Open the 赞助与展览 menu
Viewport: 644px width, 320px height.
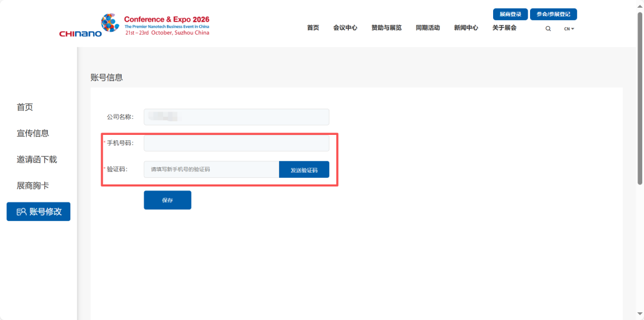click(x=386, y=28)
